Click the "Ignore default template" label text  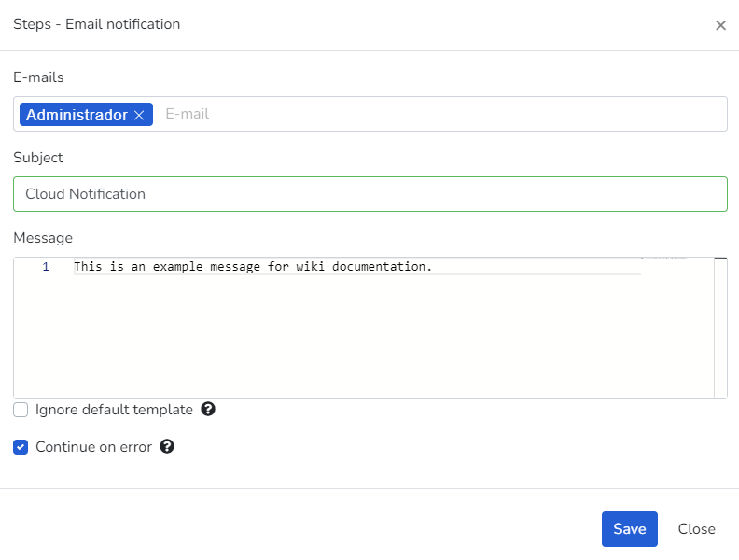(x=114, y=410)
